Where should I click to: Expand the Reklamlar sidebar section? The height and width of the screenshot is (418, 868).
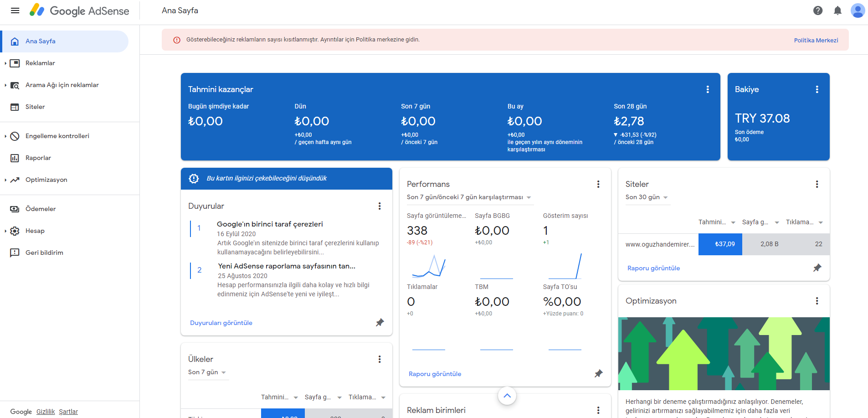5,63
